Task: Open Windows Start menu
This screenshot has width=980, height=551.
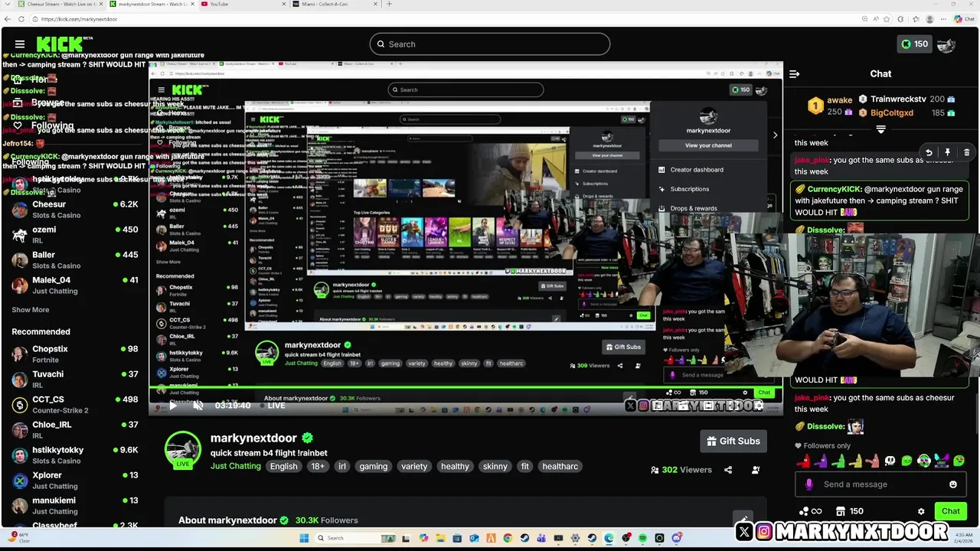Action: click(x=304, y=538)
